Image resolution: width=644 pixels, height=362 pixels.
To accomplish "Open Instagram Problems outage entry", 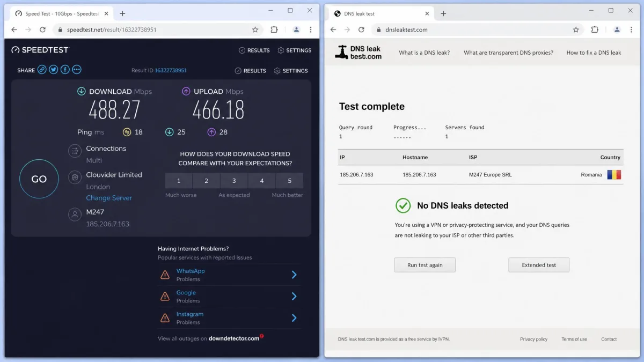I will [229, 318].
